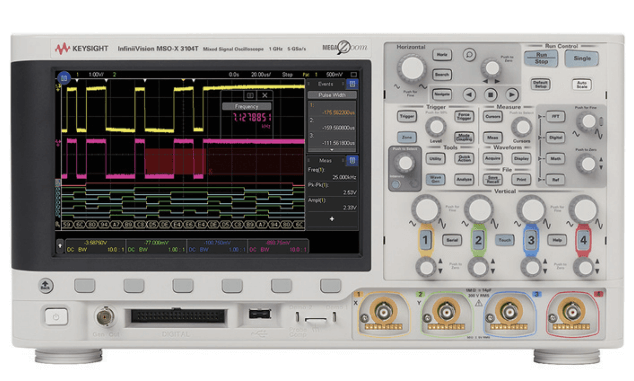This screenshot has height=381, width=634.
Task: Select the Gen Out BNC connector
Action: tap(105, 316)
